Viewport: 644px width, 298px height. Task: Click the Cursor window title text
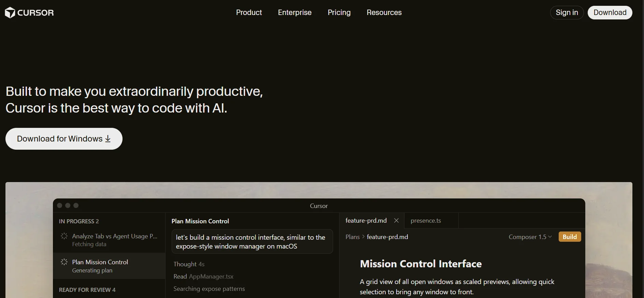[x=319, y=206]
